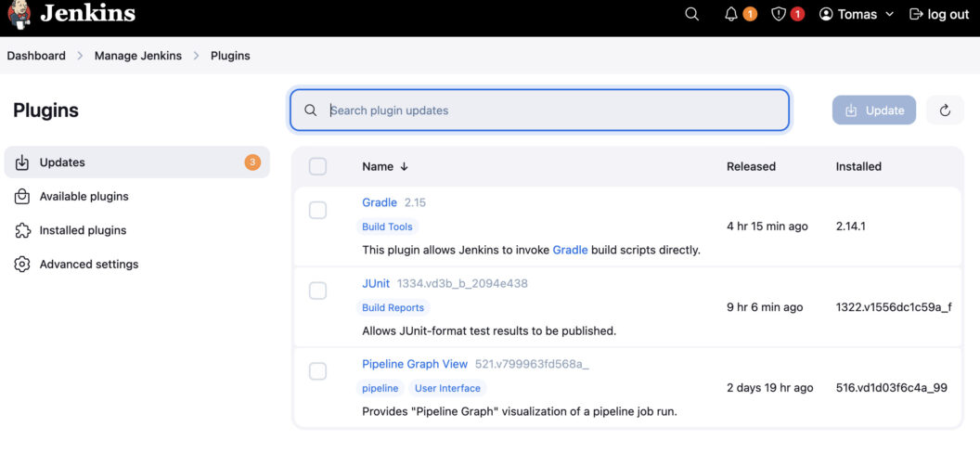The height and width of the screenshot is (453, 980).
Task: Open Gradle link in plugin description
Action: 570,250
